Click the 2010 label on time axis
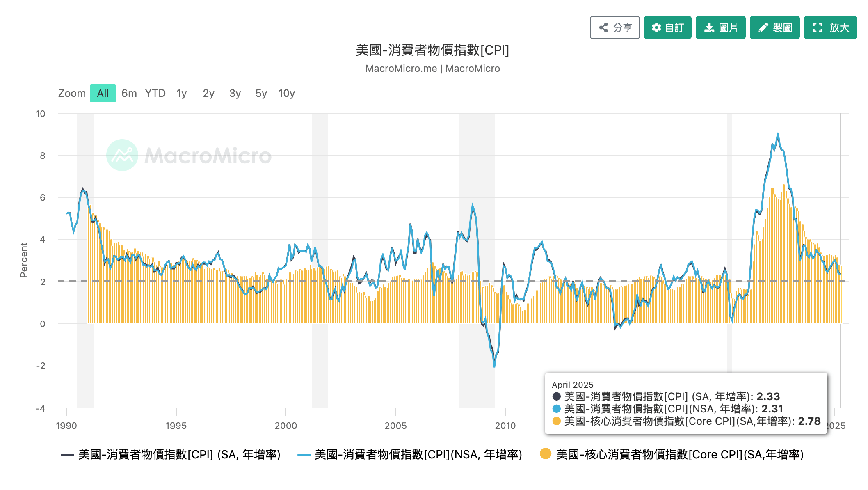The height and width of the screenshot is (490, 868). pyautogui.click(x=505, y=426)
